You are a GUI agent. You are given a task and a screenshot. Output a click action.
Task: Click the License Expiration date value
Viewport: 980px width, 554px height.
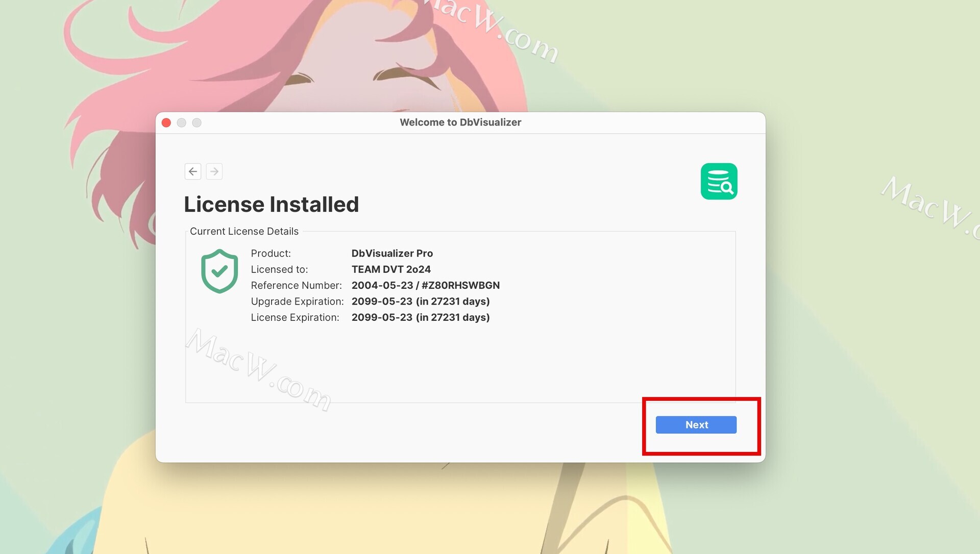(421, 317)
